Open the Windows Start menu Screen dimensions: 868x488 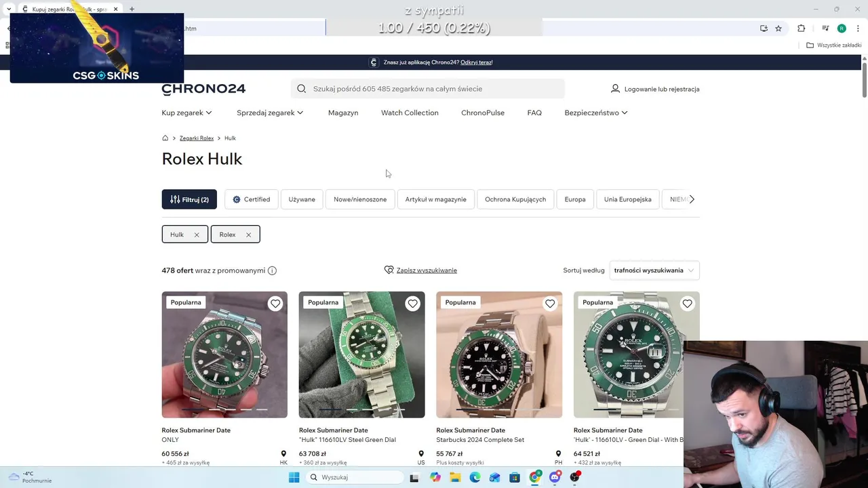(x=294, y=477)
